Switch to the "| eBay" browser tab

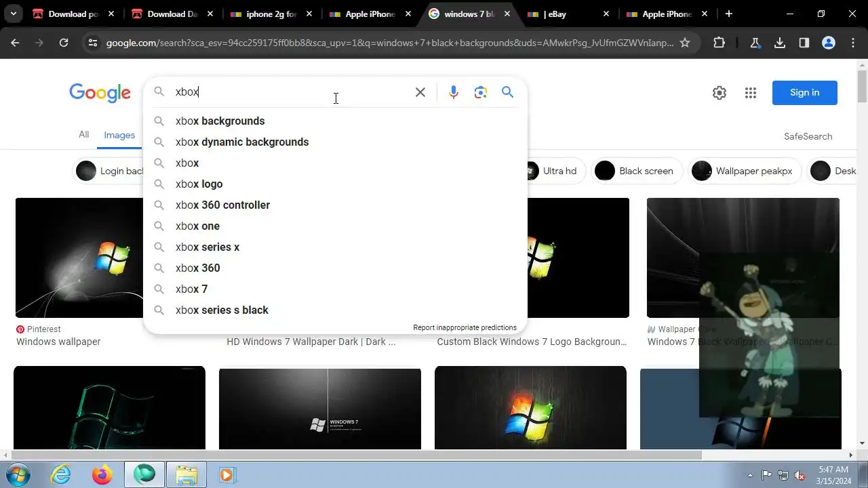coord(568,14)
